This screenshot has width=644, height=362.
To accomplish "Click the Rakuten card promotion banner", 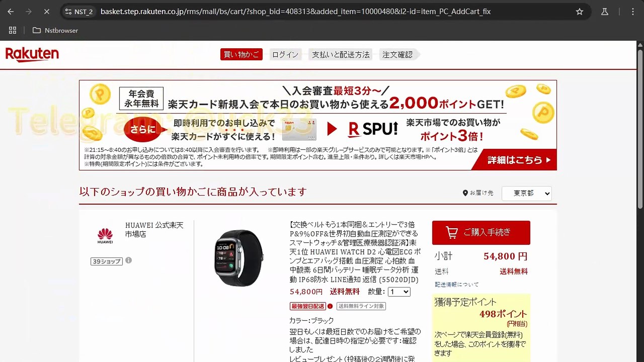I will (x=317, y=125).
